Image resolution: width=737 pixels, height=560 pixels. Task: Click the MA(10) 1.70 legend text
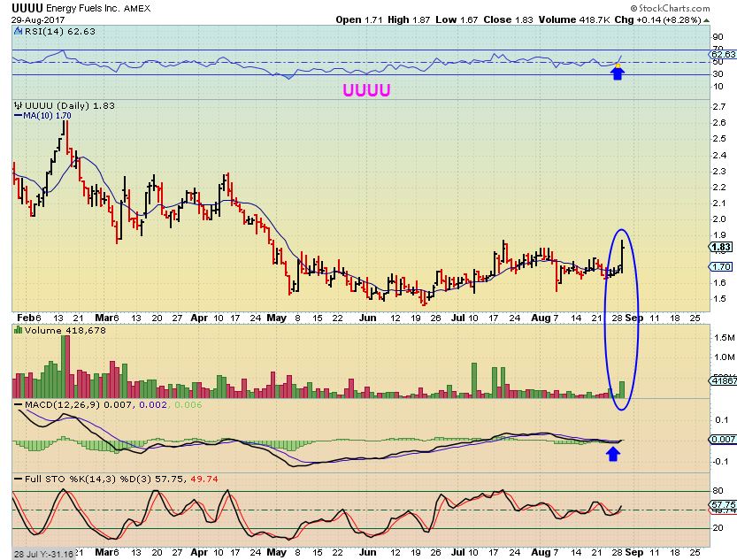coord(47,116)
